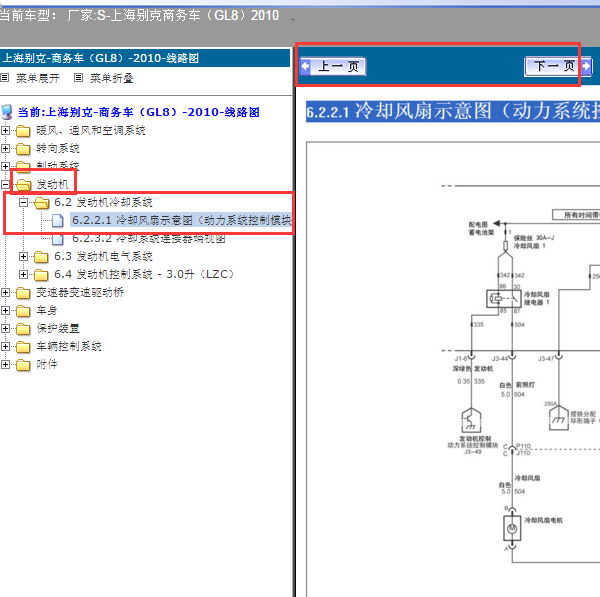Expand the 附件 folder node
Viewport: 600px width, 597px height.
[x=5, y=364]
